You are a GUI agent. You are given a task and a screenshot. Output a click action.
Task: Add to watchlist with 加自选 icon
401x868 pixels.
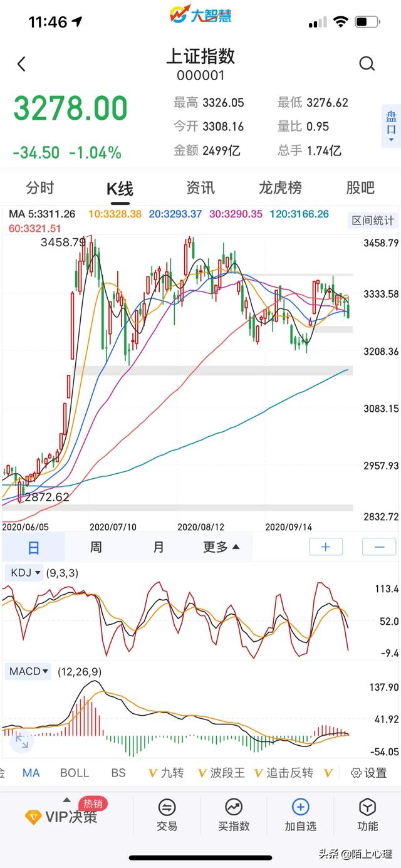click(301, 815)
